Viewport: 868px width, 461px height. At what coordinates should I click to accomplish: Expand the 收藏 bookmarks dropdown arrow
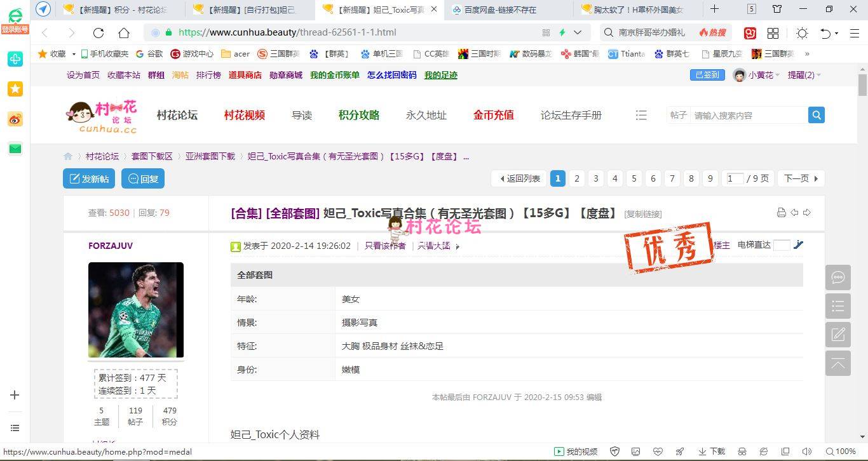[x=74, y=54]
